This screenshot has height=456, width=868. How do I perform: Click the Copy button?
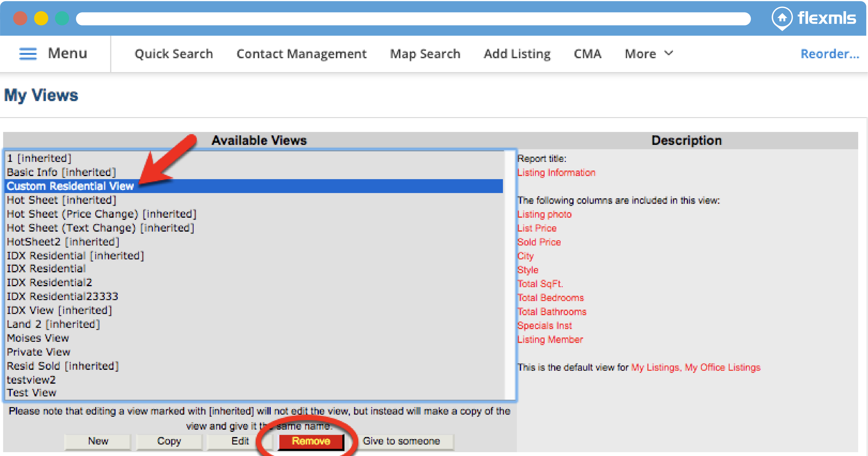(169, 441)
